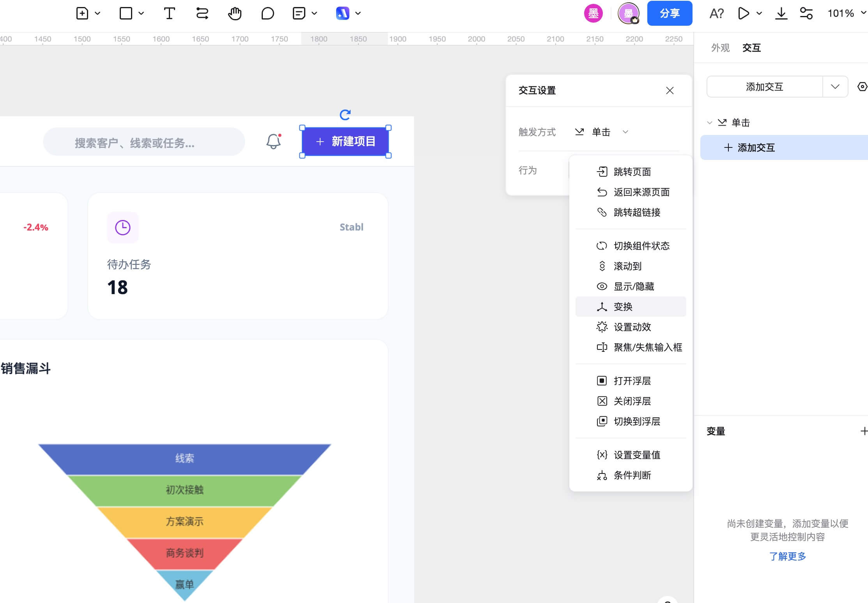Open the 触发方式 trigger dropdown
This screenshot has width=868, height=603.
pos(625,132)
